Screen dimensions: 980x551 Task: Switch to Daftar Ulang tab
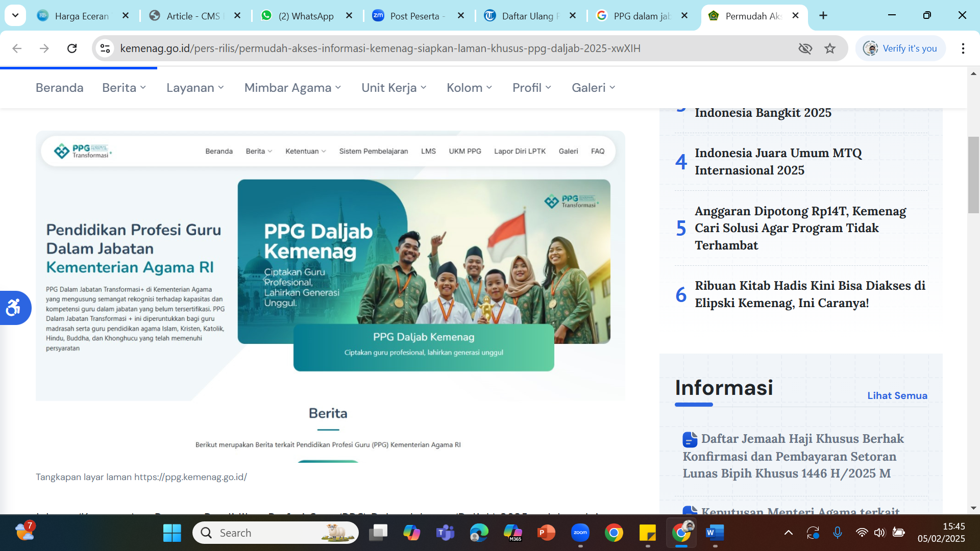[x=530, y=16]
